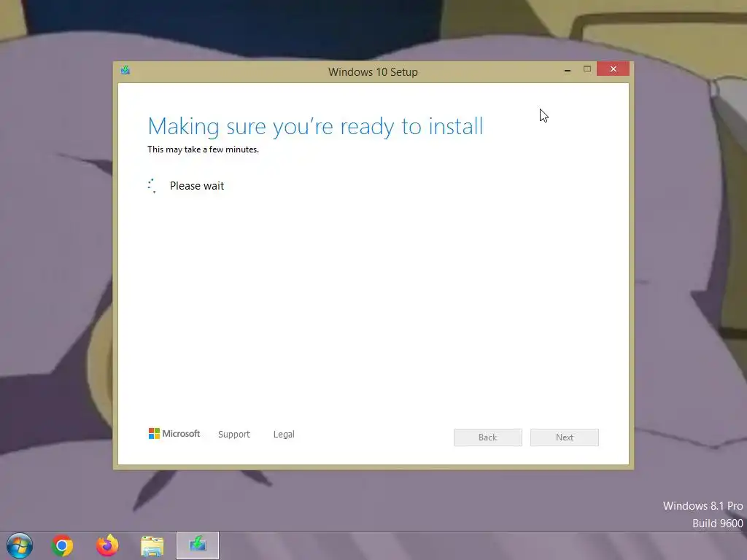Click the Windows Start orb button
747x560 pixels.
tap(20, 545)
